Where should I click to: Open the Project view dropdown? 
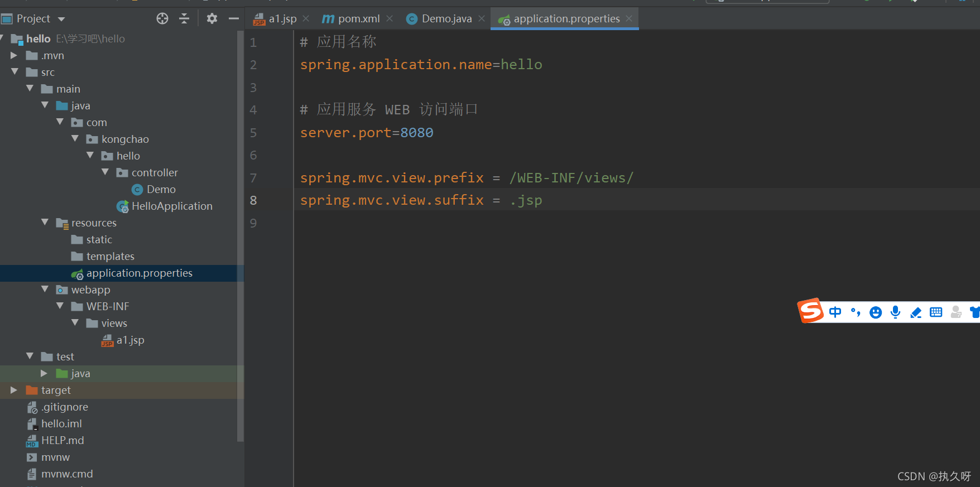(61, 20)
